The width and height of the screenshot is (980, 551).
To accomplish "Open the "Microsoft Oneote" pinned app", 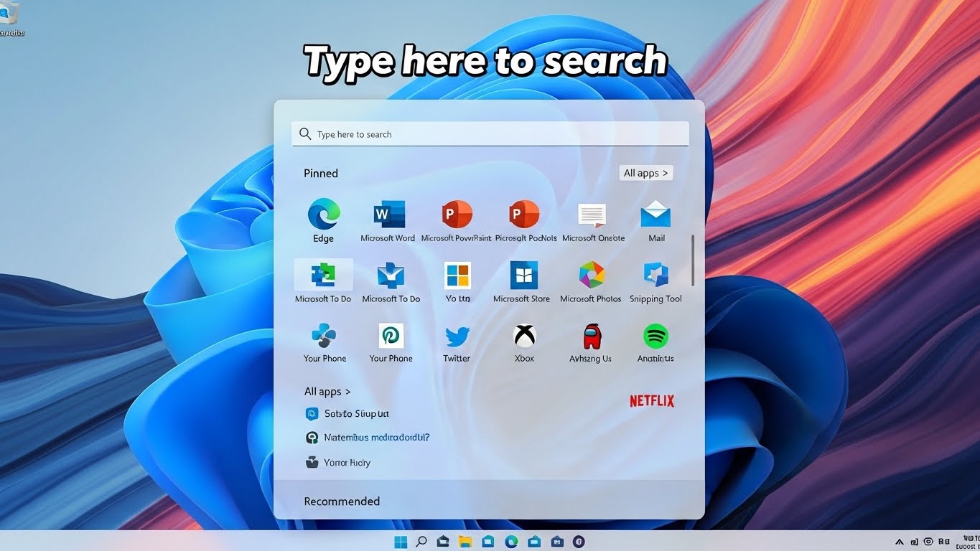I will [x=593, y=222].
